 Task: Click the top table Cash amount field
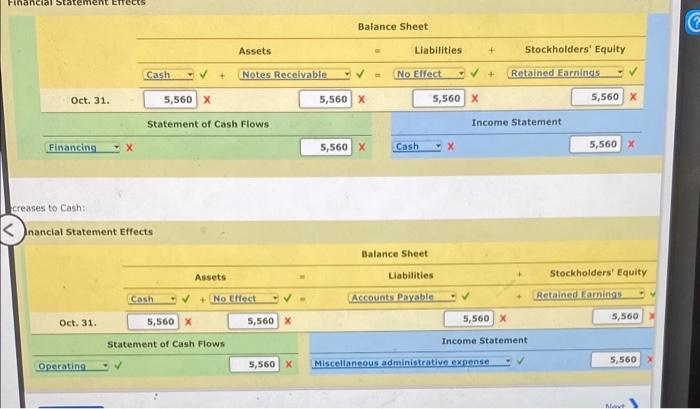point(170,100)
